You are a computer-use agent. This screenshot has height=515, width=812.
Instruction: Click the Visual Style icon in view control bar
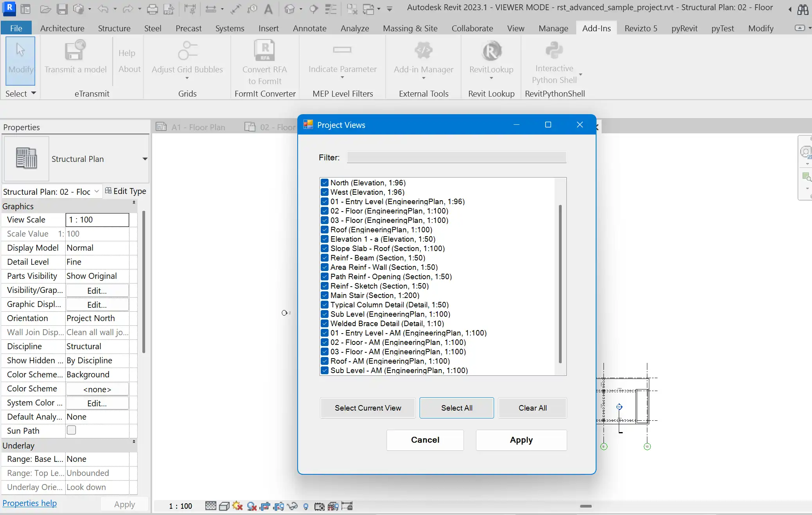click(224, 506)
